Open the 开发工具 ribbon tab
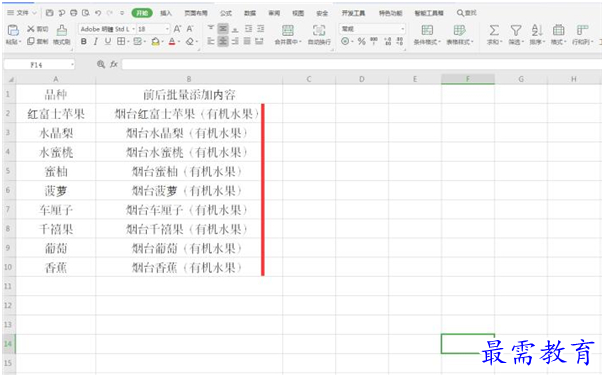603x384 pixels. tap(353, 13)
